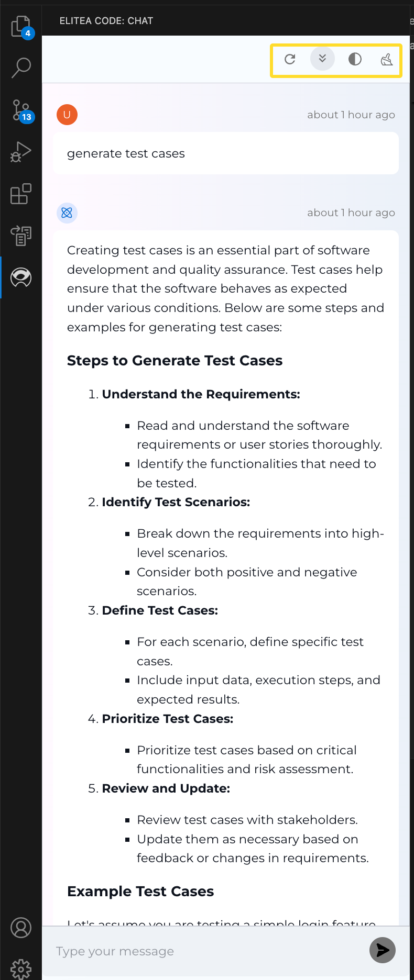Clear the chat with broom icon
Image resolution: width=414 pixels, height=980 pixels.
coord(387,59)
